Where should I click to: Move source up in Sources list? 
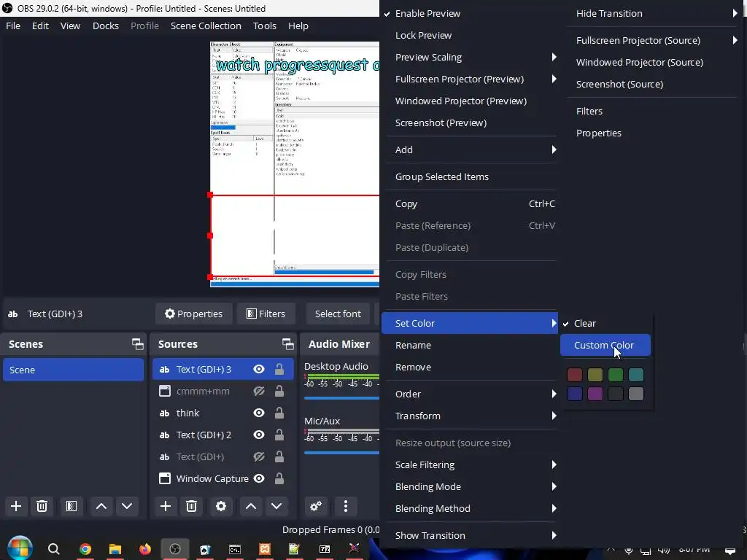[251, 506]
